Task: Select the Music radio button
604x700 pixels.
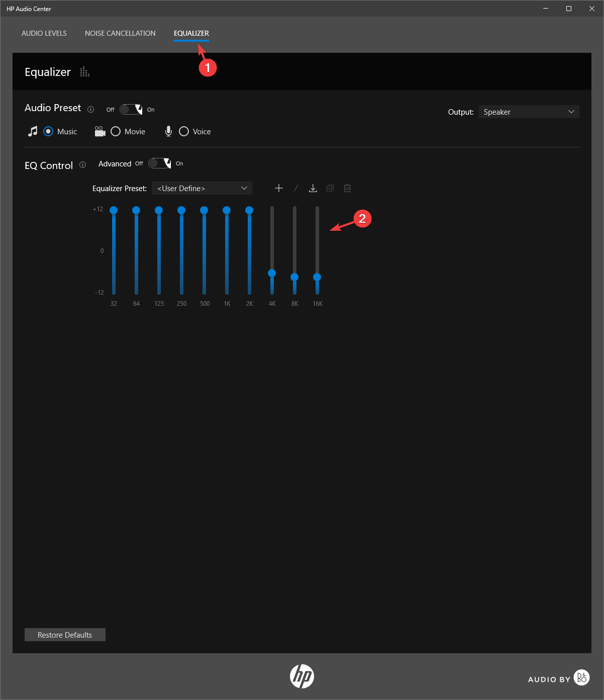Action: [x=48, y=131]
